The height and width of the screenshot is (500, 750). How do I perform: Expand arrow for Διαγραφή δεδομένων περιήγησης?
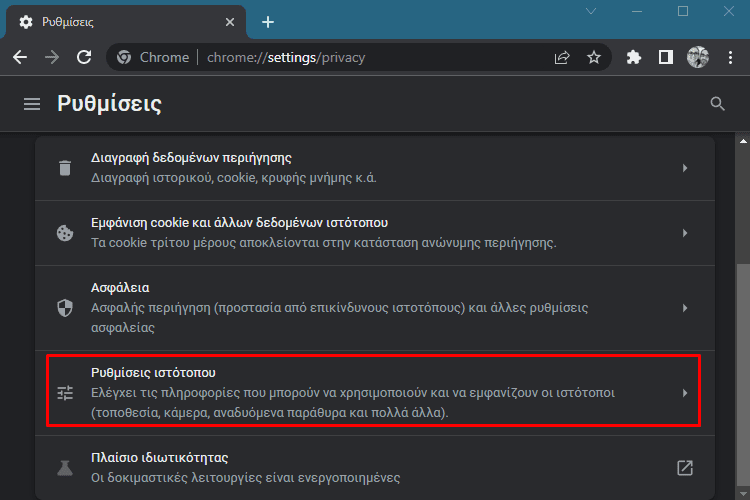point(685,168)
